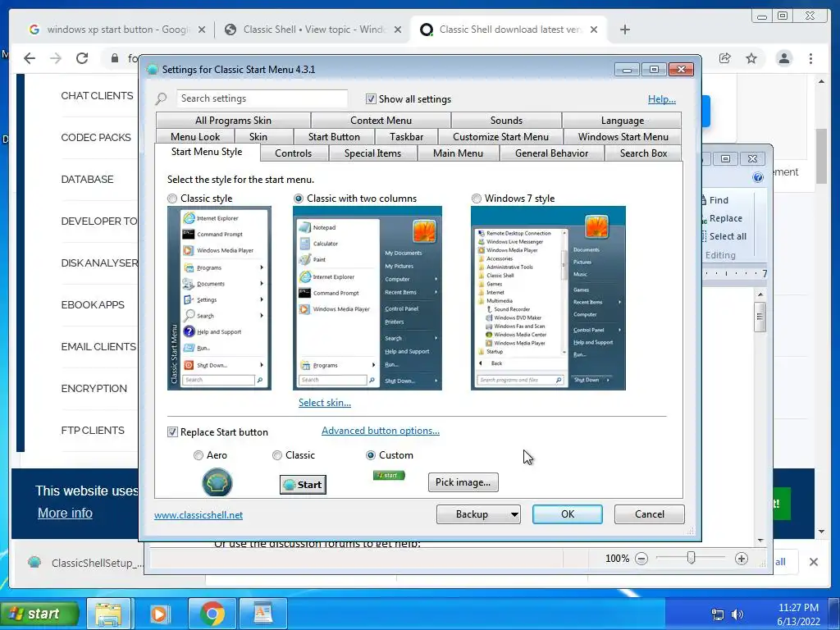Bookmark this page with the star icon

[751, 58]
